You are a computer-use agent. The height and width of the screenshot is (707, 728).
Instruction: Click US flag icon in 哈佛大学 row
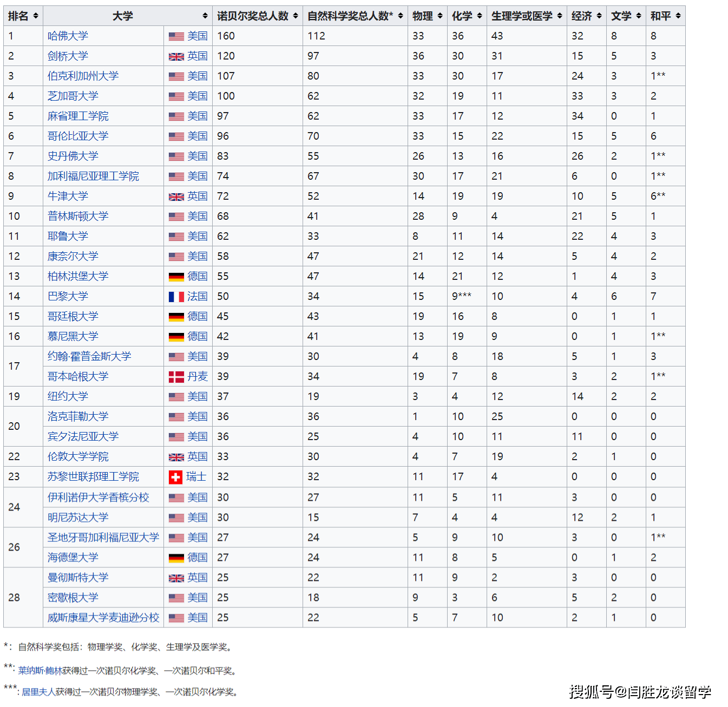176,36
